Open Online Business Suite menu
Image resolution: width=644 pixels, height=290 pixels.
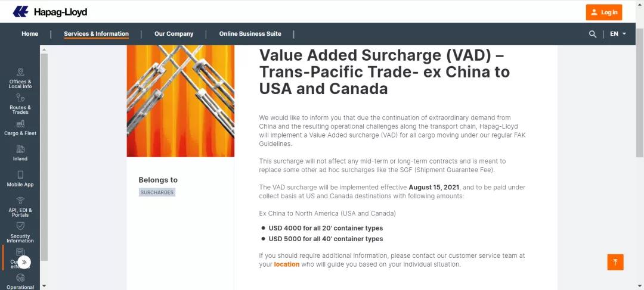coord(250,34)
